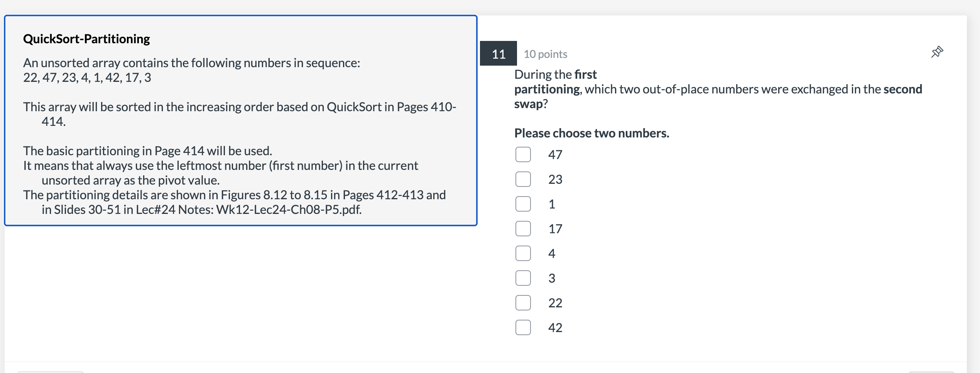This screenshot has width=980, height=373.
Task: Click the array sequence 22, 47, 23 line
Action: 87,78
